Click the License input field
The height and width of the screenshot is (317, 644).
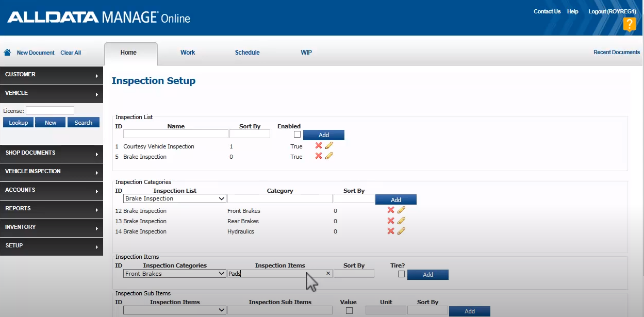(x=50, y=110)
